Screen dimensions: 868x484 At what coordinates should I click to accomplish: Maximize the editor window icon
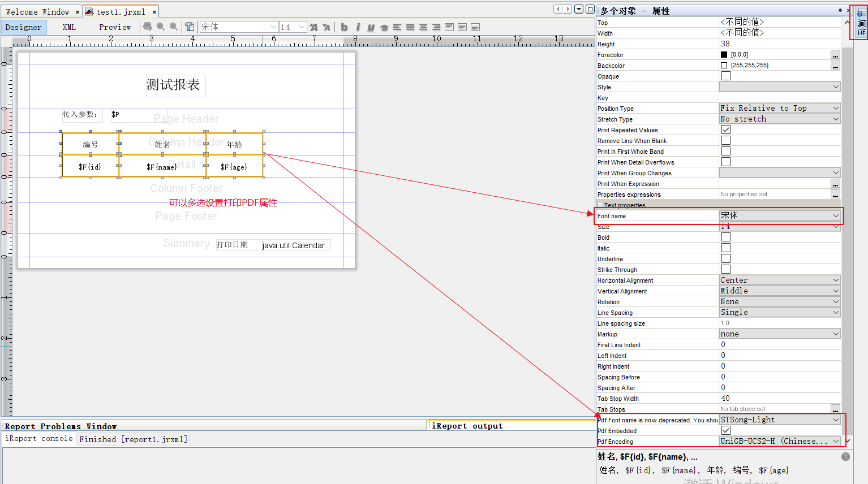(x=590, y=9)
